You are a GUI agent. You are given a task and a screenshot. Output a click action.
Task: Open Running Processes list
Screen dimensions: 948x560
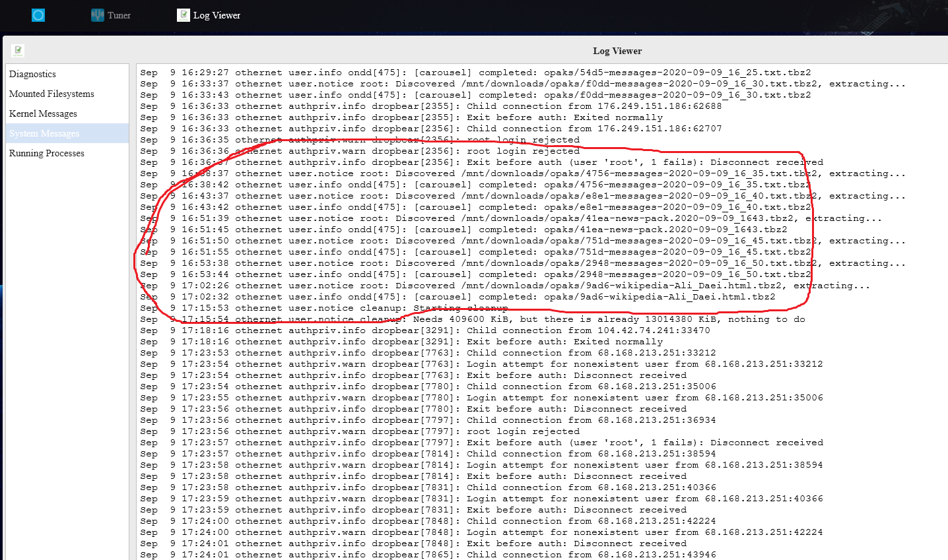pos(47,153)
